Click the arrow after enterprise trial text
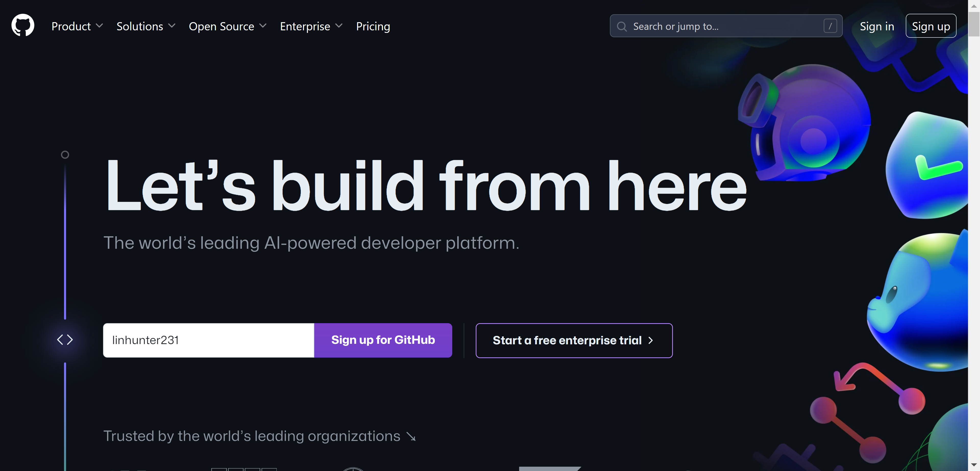This screenshot has height=471, width=980. click(x=650, y=340)
